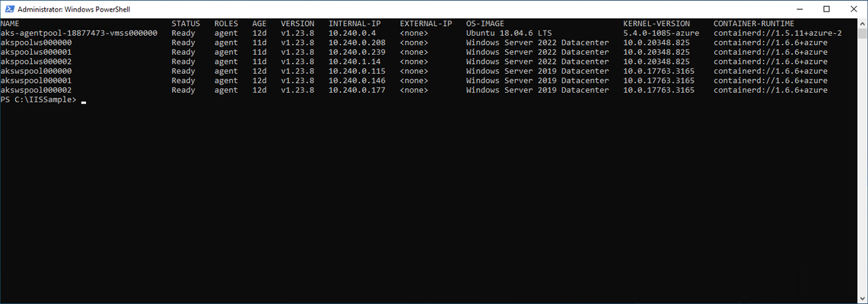Minimize the PowerShell window
Screen dimensions: 868x304
[801, 9]
